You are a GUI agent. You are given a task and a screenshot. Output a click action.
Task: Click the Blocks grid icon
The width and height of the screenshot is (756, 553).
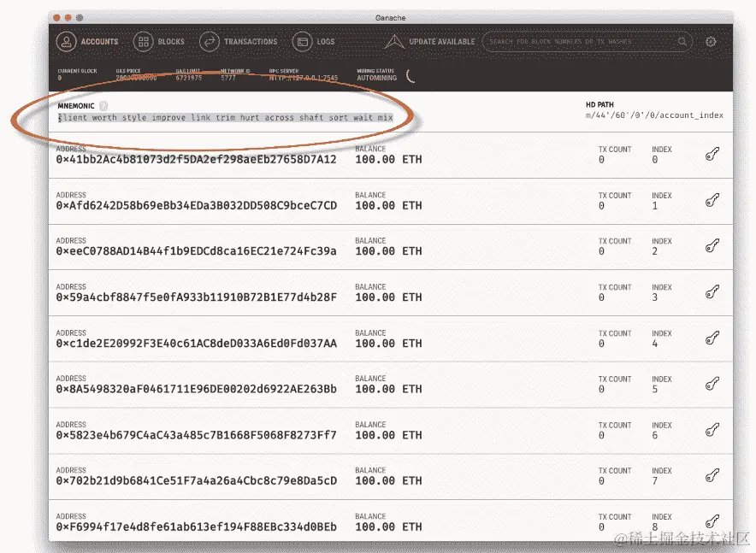coord(143,41)
